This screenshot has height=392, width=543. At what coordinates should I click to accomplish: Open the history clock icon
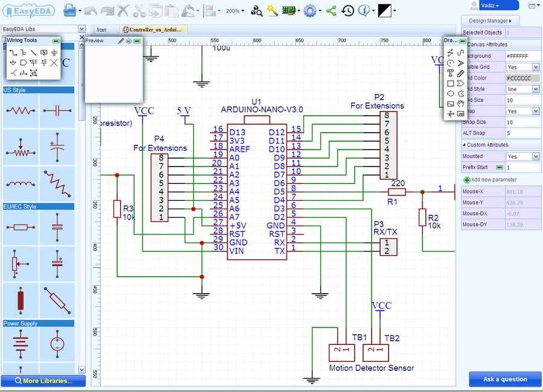pyautogui.click(x=348, y=11)
